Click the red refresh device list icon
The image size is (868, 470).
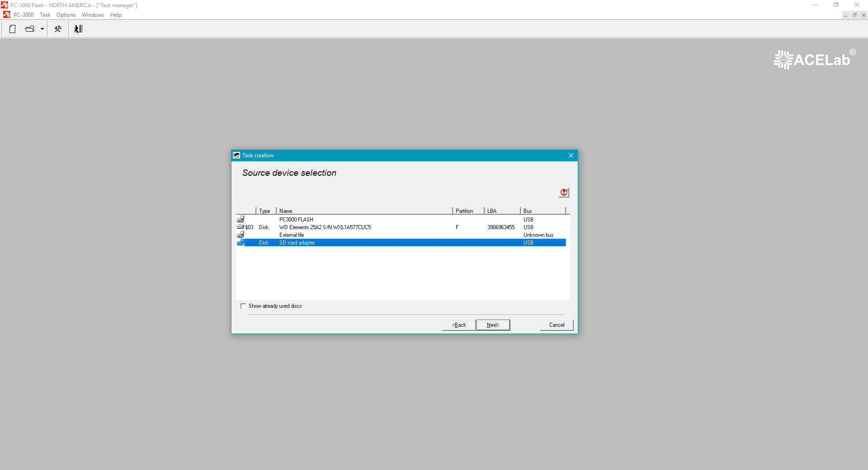564,193
